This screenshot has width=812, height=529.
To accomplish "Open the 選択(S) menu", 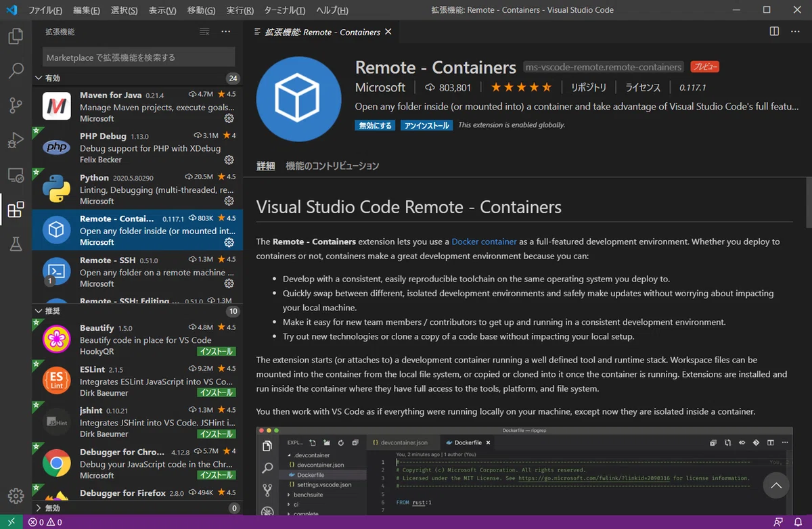I will [x=125, y=10].
